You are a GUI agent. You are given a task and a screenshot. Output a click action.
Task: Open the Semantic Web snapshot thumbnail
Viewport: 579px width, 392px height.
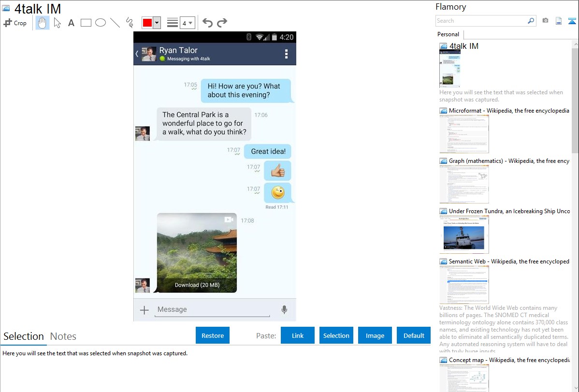pos(464,285)
